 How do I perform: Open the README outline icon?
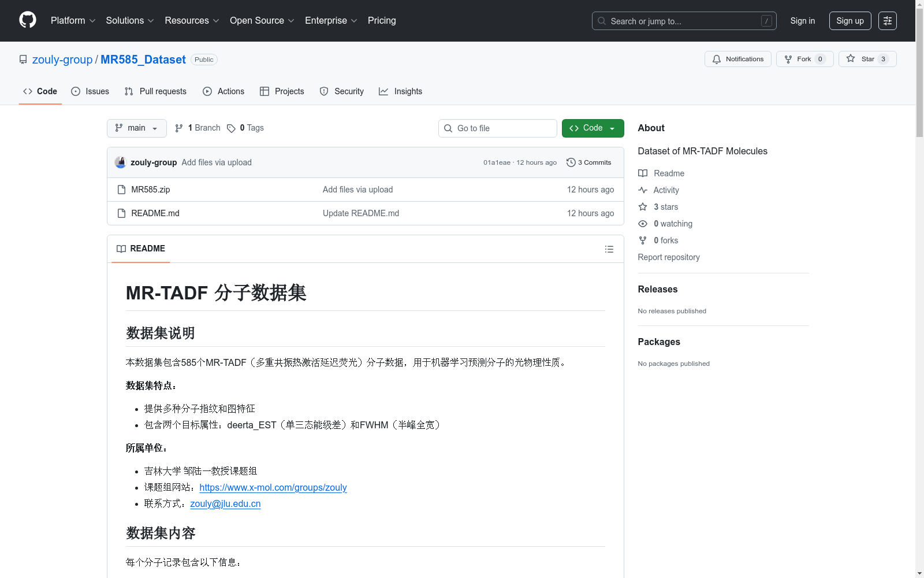point(609,249)
